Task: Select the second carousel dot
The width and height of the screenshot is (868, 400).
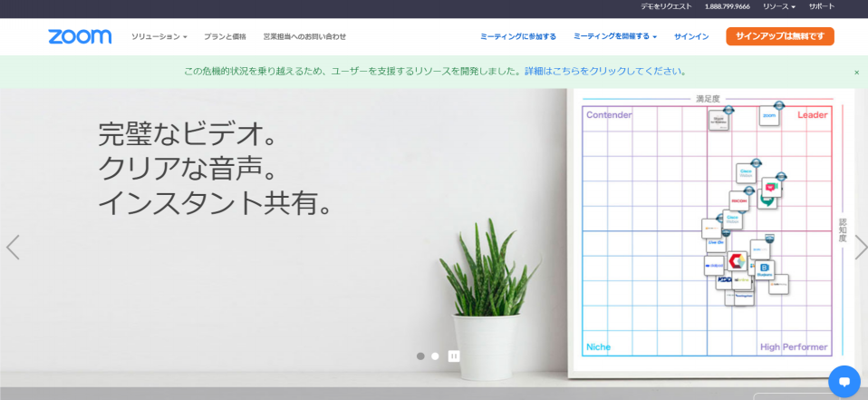Action: 435,356
